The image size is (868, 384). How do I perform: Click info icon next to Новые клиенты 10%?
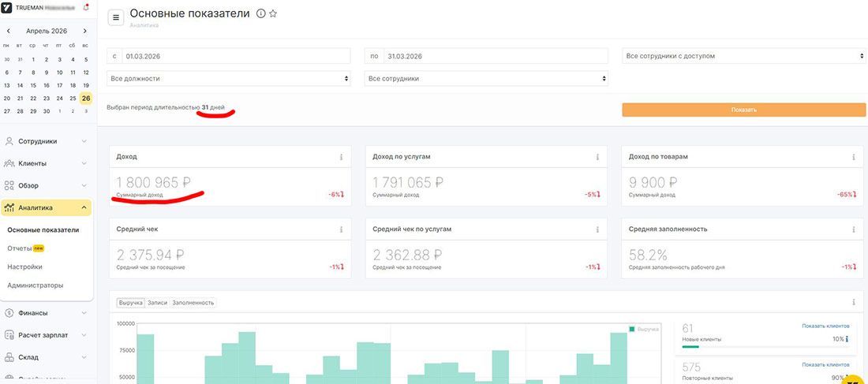(847, 339)
